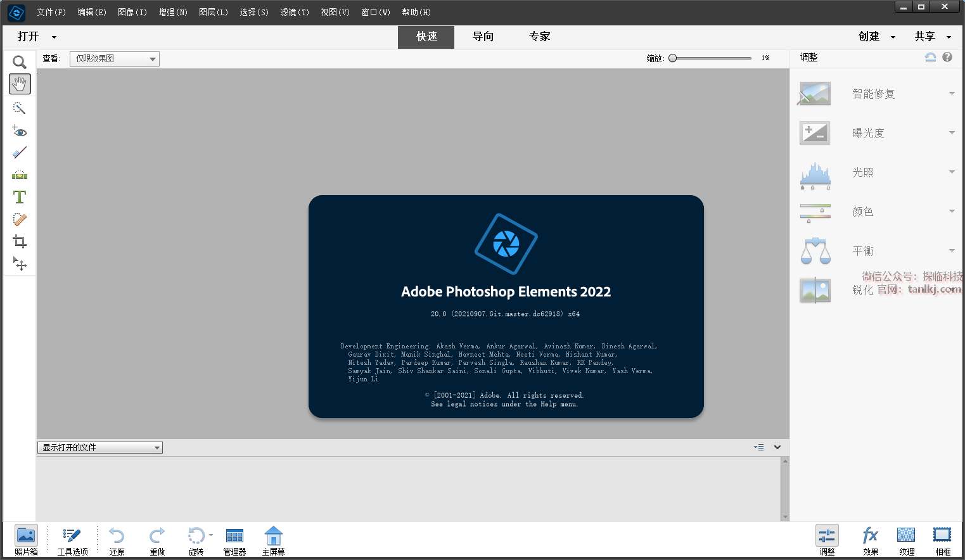965x560 pixels.
Task: Open the 相框 frames panel
Action: pyautogui.click(x=943, y=536)
